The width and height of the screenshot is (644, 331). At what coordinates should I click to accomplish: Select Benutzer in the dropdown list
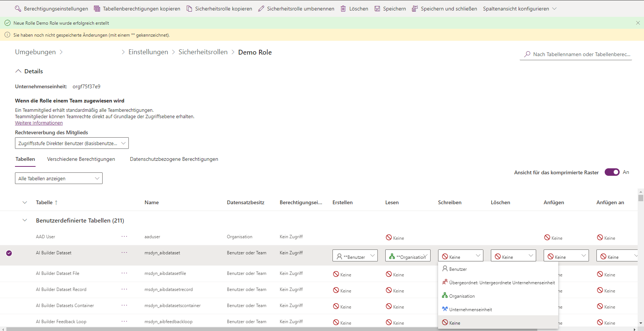[x=498, y=269]
